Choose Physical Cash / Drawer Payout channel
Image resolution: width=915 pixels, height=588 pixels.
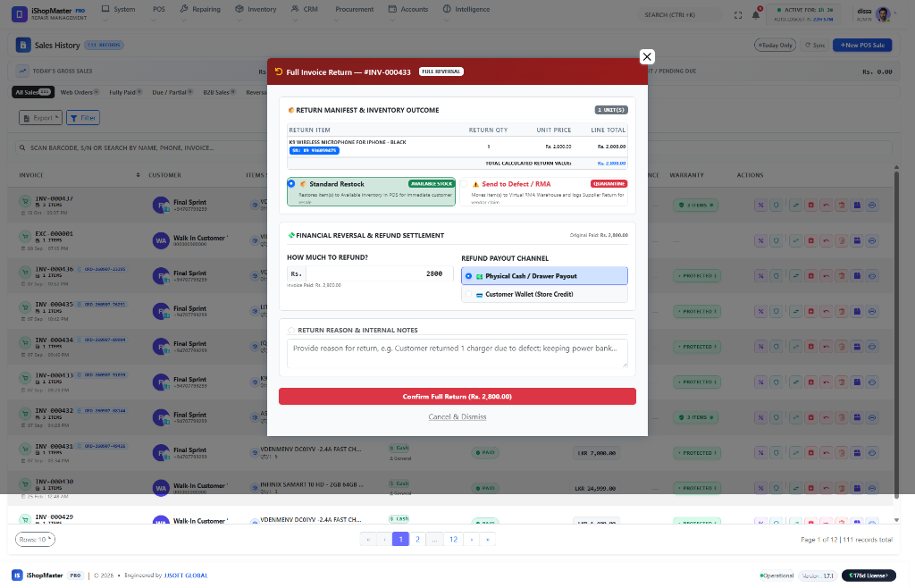click(544, 276)
